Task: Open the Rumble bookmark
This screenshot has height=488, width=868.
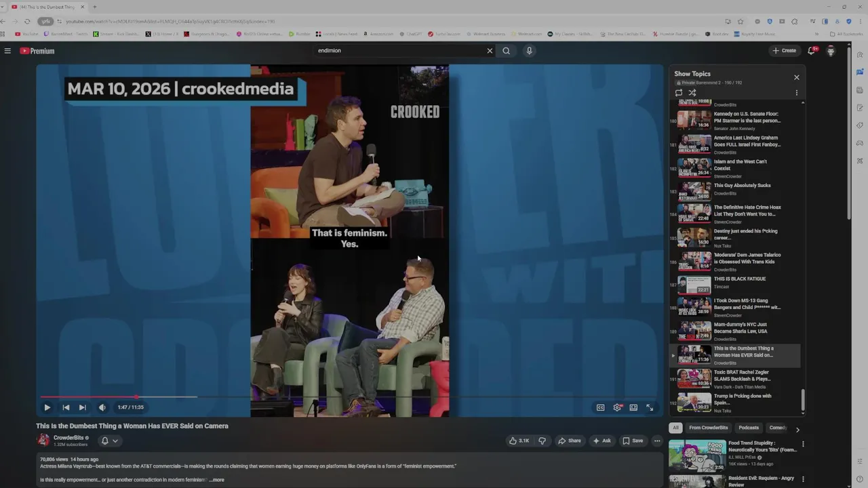Action: click(x=299, y=34)
